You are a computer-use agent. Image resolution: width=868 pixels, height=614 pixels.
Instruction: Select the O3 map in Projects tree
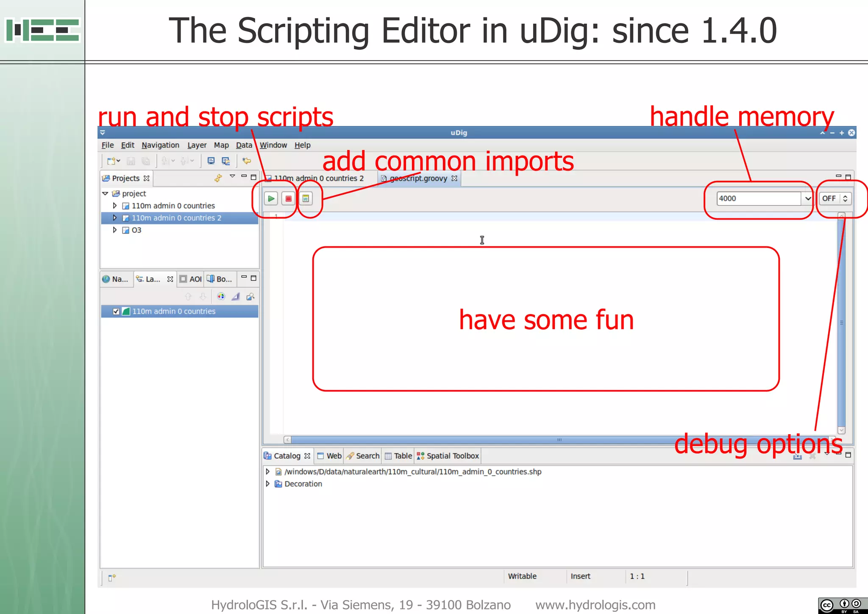click(x=136, y=230)
